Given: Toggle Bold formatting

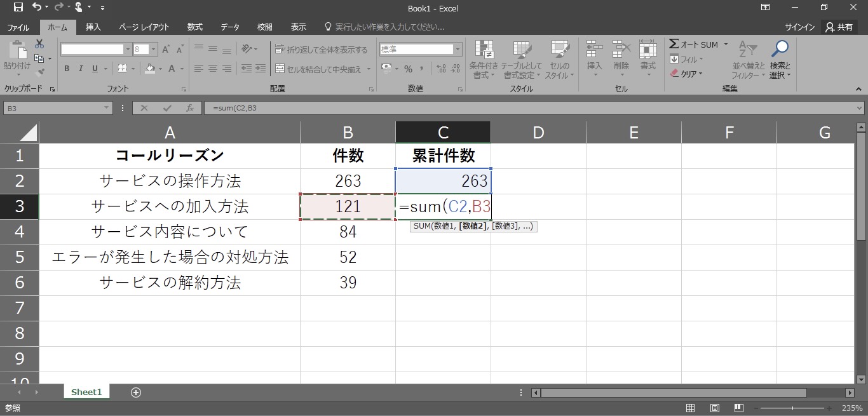Looking at the screenshot, I should click(67, 69).
